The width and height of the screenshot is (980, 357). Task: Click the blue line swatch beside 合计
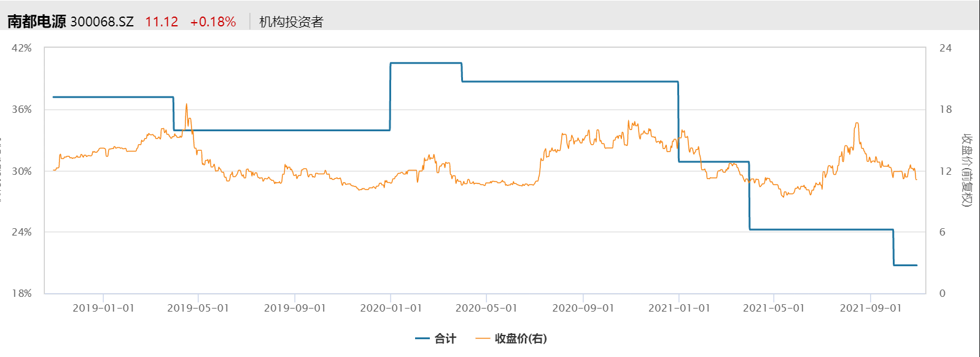tap(422, 339)
